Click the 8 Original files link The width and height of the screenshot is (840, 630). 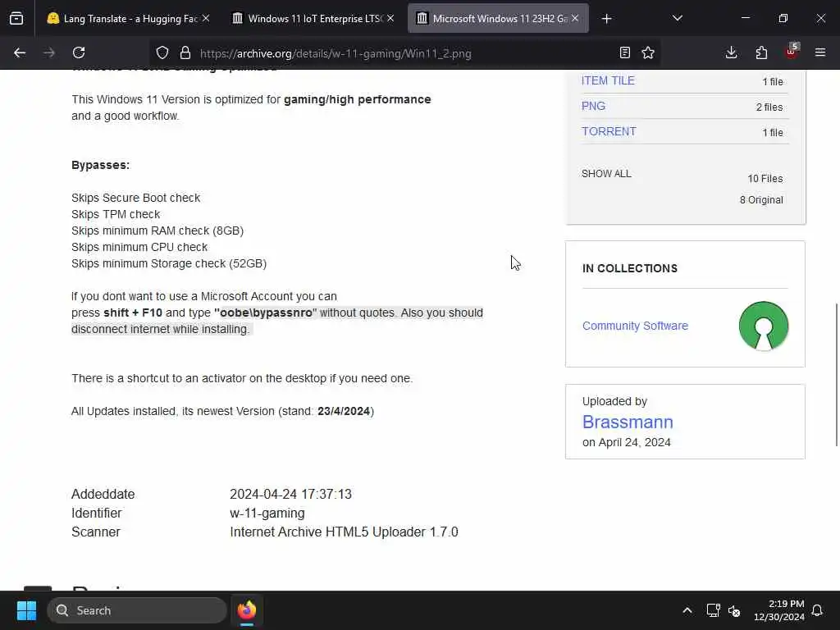tap(761, 200)
